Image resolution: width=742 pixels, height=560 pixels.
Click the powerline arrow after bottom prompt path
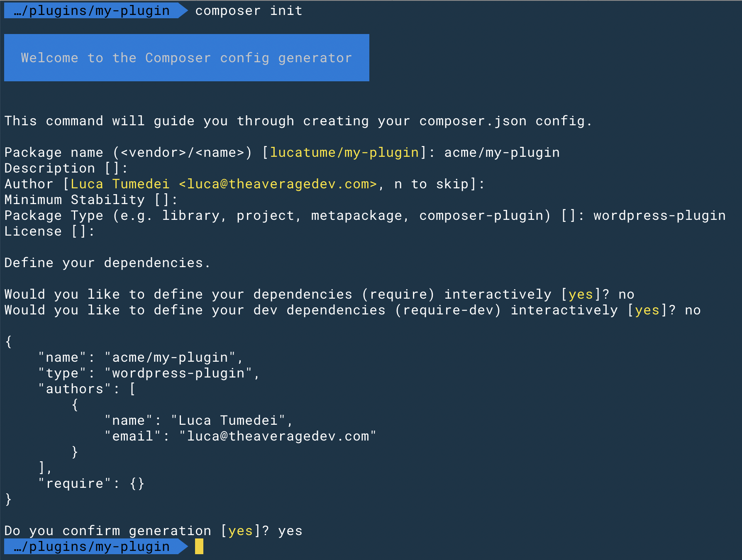tap(183, 546)
